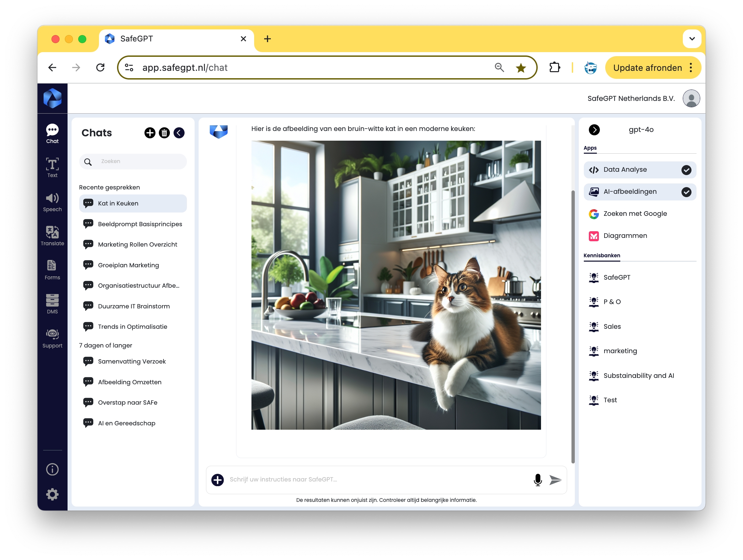743x560 pixels.
Task: Open the gpt-4o model selector
Action: click(x=641, y=130)
